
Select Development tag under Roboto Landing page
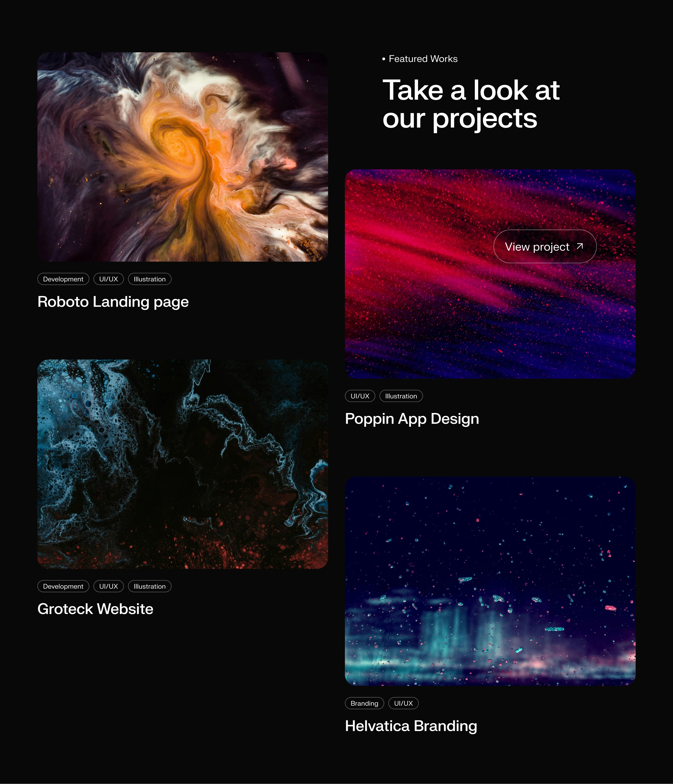(x=63, y=279)
